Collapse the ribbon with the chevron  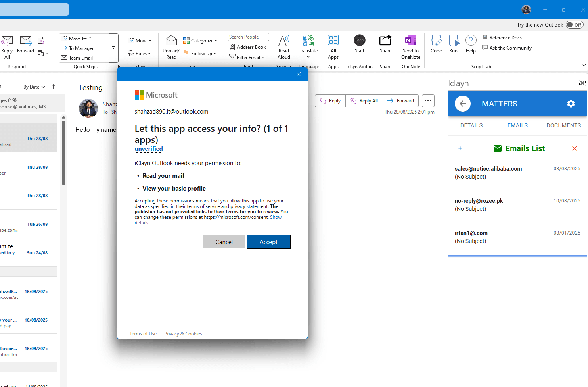[584, 65]
